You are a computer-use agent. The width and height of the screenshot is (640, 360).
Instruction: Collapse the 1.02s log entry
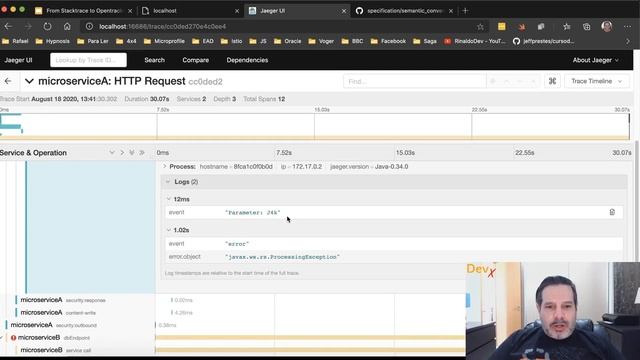pyautogui.click(x=178, y=230)
